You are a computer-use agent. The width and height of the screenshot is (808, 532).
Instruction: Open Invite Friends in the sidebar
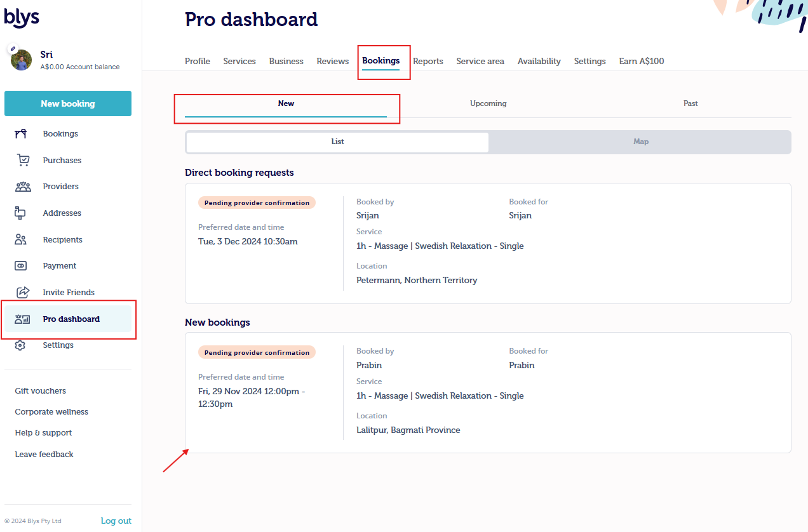point(69,293)
